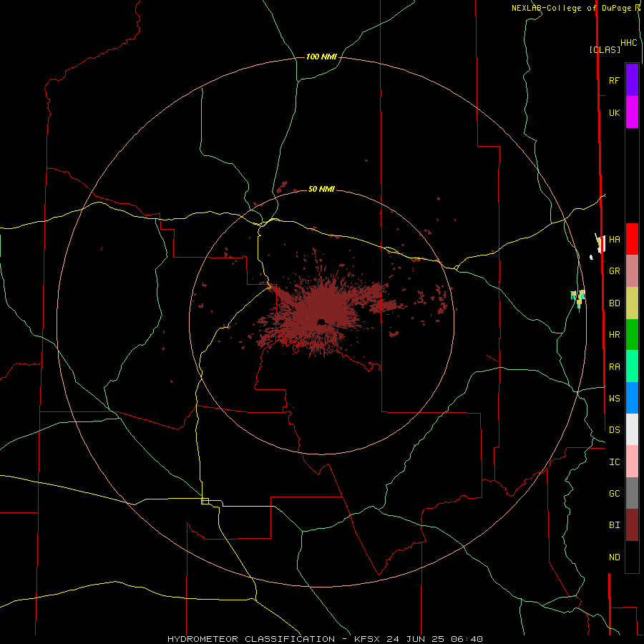Click the RF purple legend swatch
The height and width of the screenshot is (644, 644).
[x=632, y=80]
